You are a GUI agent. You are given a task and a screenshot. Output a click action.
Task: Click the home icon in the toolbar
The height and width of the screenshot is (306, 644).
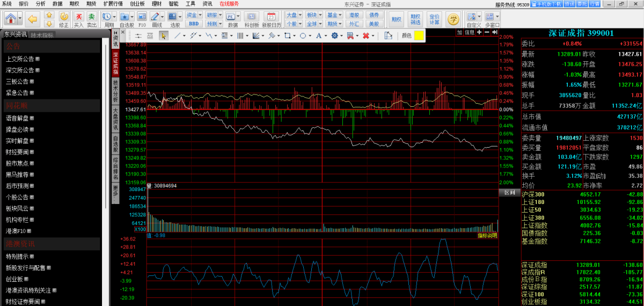click(x=11, y=19)
